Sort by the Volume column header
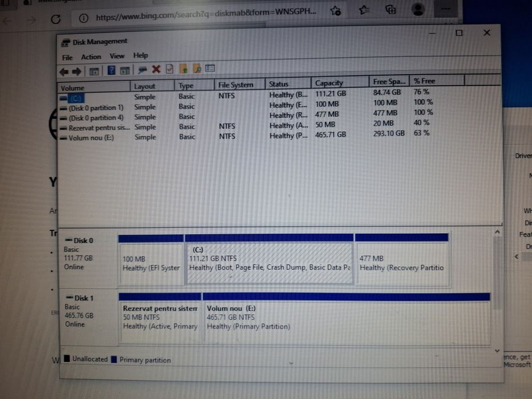 pos(94,88)
